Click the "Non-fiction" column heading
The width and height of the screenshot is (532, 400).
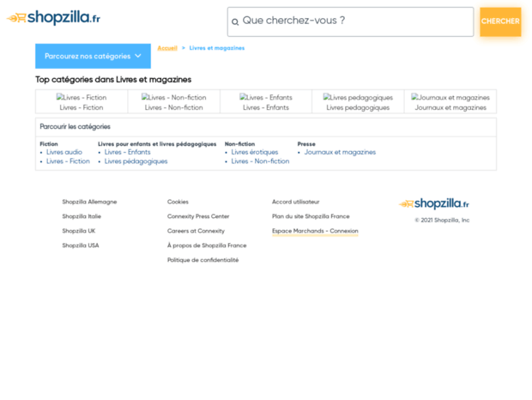tap(239, 144)
